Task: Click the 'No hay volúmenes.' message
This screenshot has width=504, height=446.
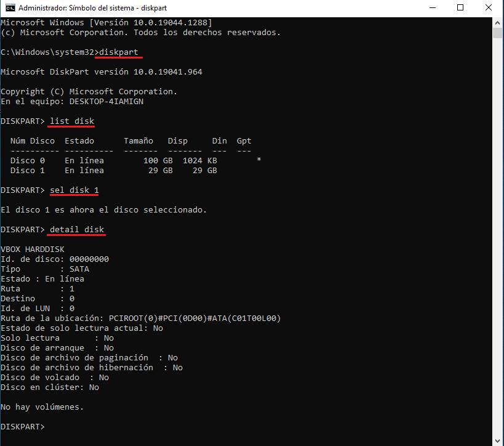Action: click(x=42, y=407)
